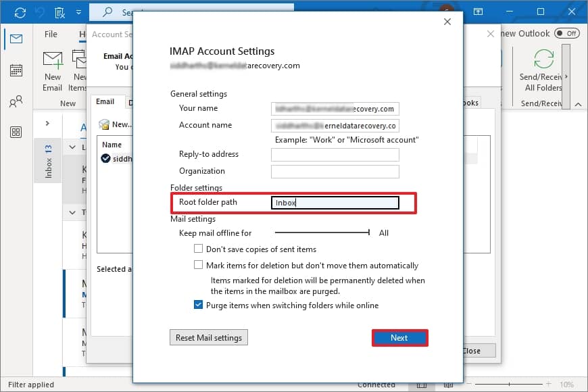Click the zoom slider in status bar

(x=508, y=384)
